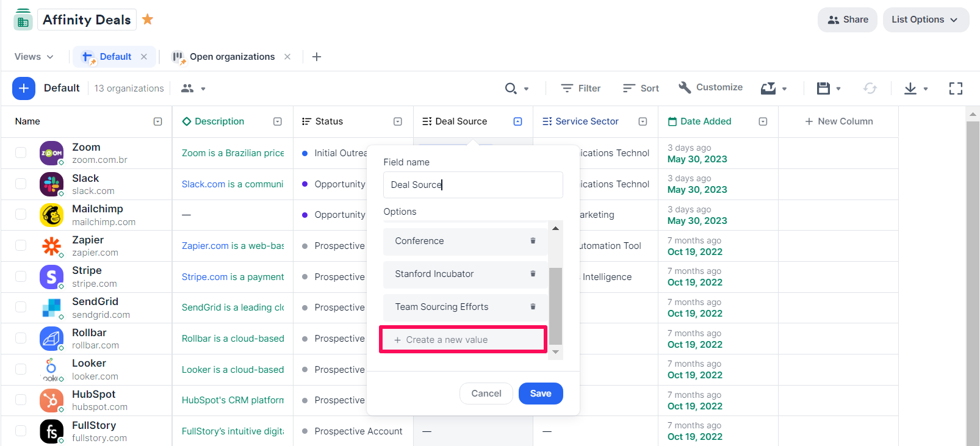Click the star to favorite Affinity Deals
The width and height of the screenshot is (980, 446).
point(148,20)
